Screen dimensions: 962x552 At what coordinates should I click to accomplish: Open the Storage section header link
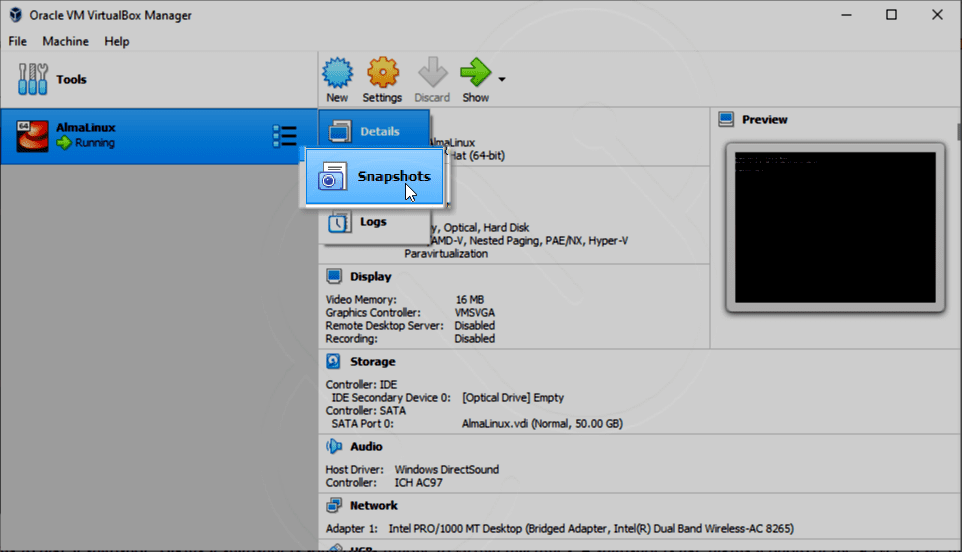[x=372, y=362]
